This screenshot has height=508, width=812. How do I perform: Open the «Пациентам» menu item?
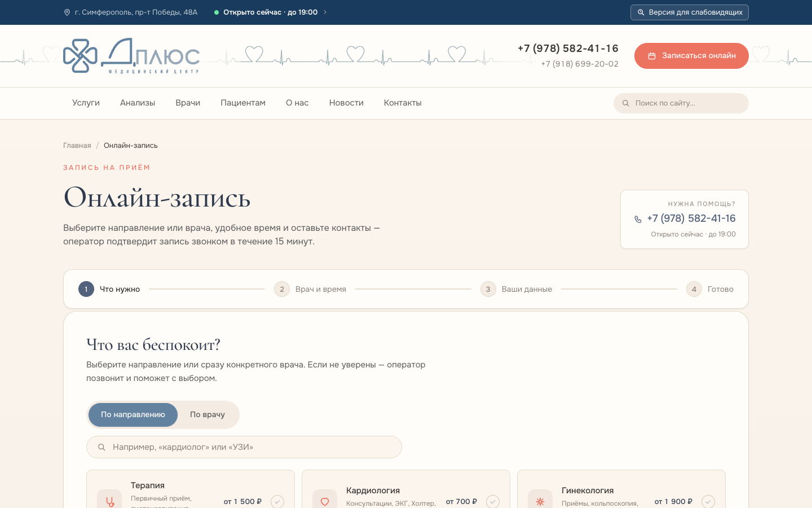(243, 103)
